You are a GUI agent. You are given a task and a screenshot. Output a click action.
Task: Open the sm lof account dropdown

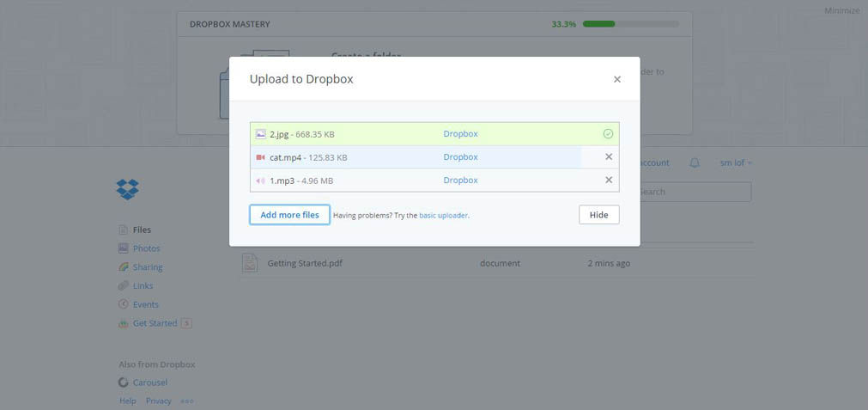(736, 163)
